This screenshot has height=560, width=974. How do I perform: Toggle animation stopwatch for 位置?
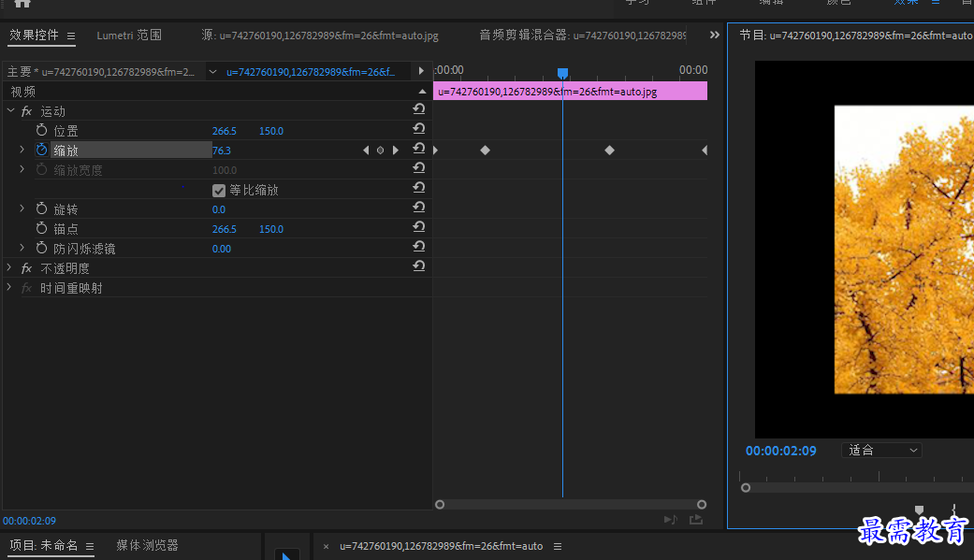pos(41,130)
